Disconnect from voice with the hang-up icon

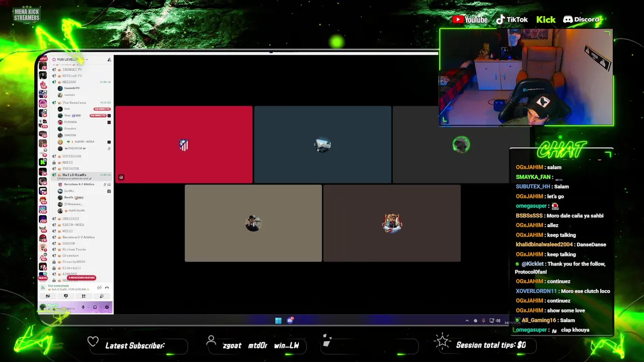(107, 288)
